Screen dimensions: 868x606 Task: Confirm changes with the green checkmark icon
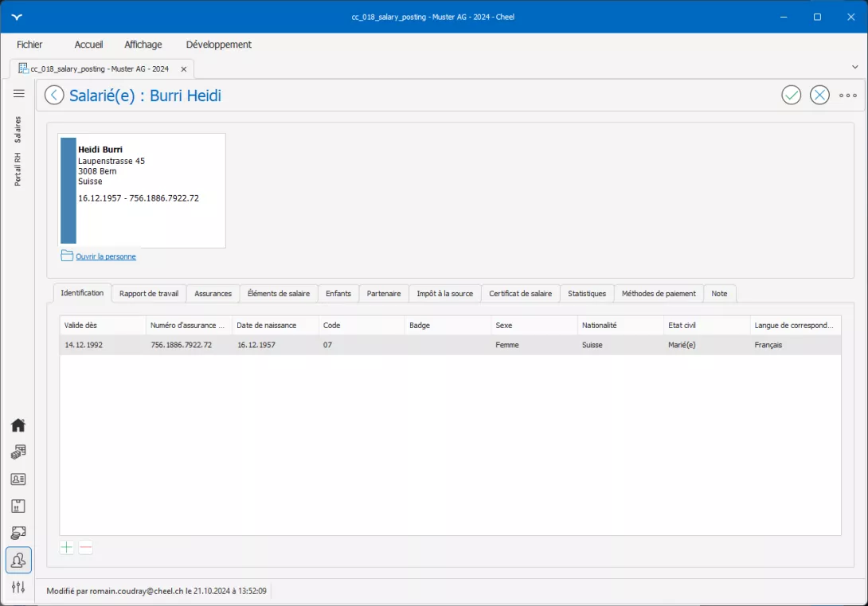point(791,96)
